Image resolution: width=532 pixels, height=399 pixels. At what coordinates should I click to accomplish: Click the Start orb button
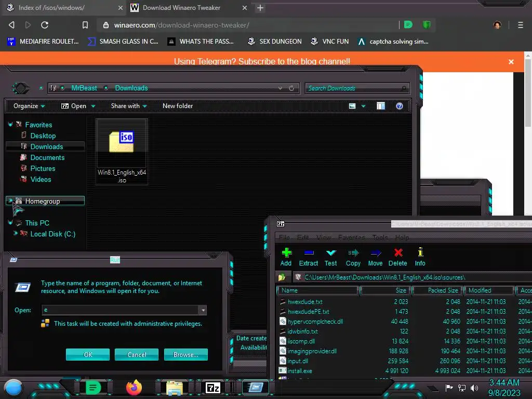[x=14, y=388]
